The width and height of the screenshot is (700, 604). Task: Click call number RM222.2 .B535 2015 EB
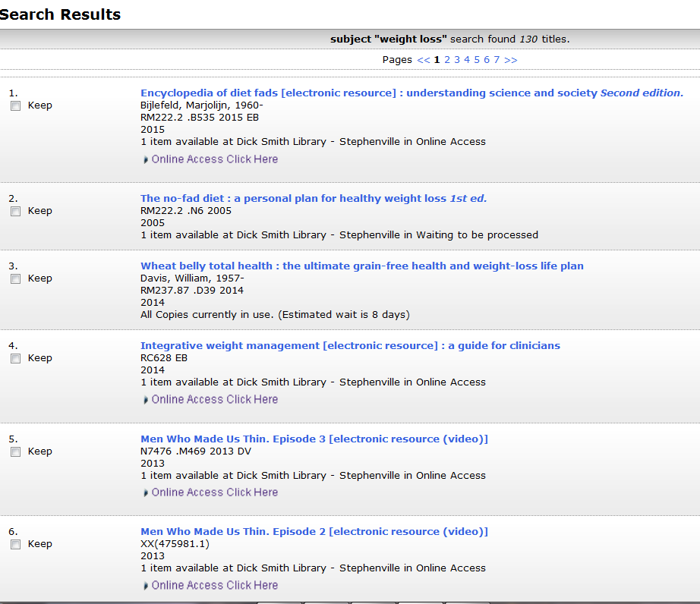200,118
